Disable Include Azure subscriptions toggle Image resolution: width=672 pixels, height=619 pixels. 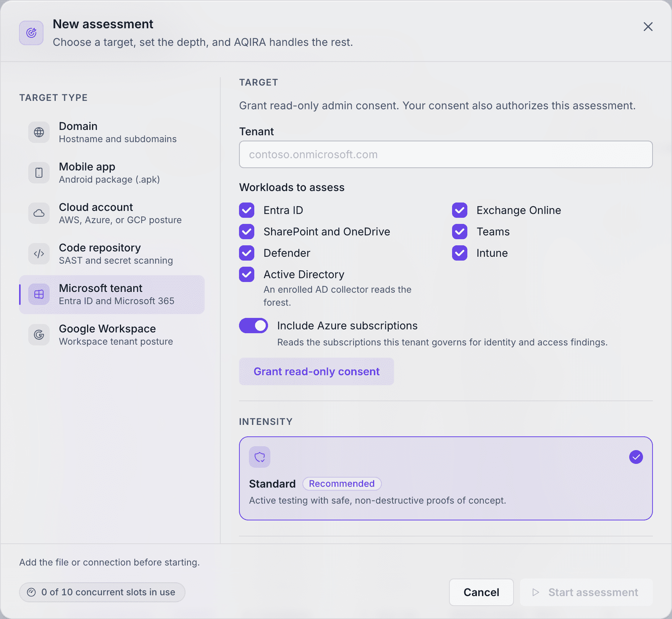point(254,326)
